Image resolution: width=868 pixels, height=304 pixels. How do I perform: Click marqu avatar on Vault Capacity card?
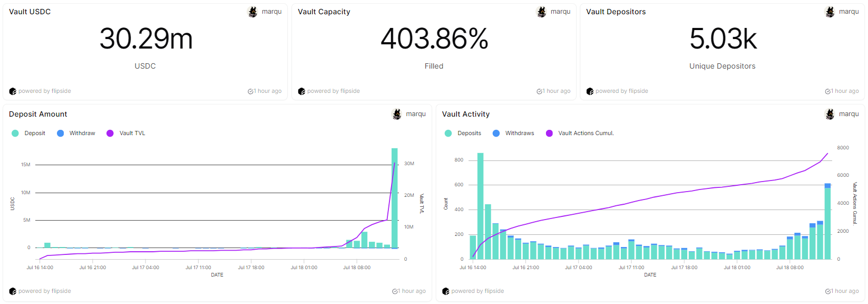point(542,12)
